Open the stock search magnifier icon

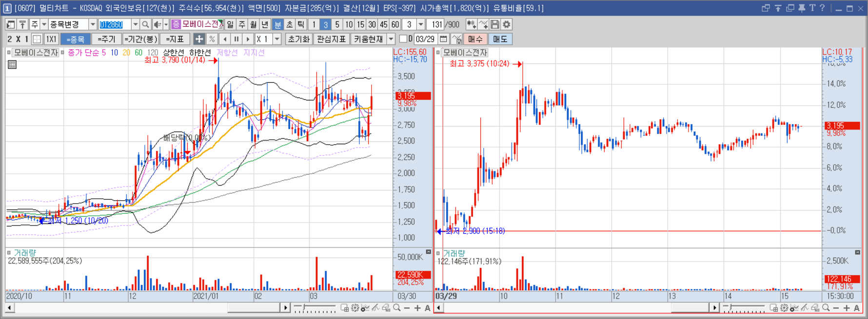click(145, 24)
